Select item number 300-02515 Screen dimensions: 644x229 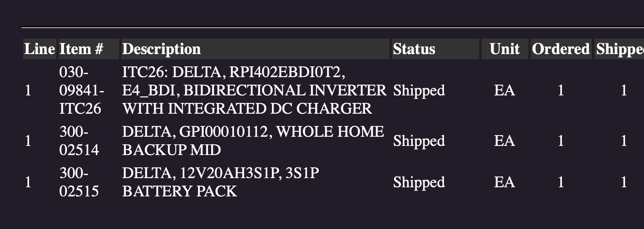click(x=79, y=182)
